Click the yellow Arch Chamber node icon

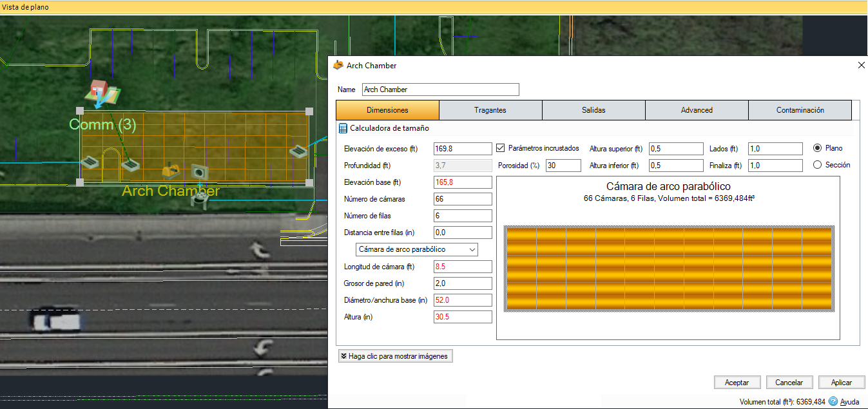coord(171,170)
